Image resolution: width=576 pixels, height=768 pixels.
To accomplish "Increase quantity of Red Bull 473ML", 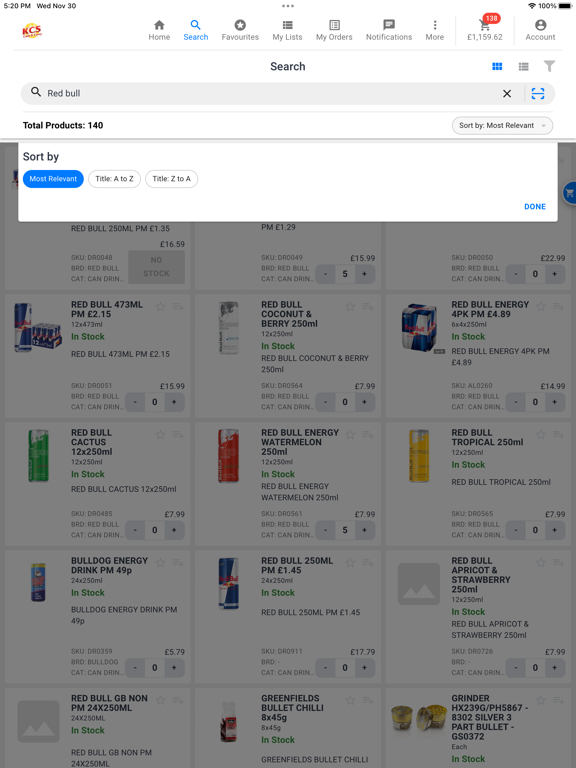I will pyautogui.click(x=174, y=402).
